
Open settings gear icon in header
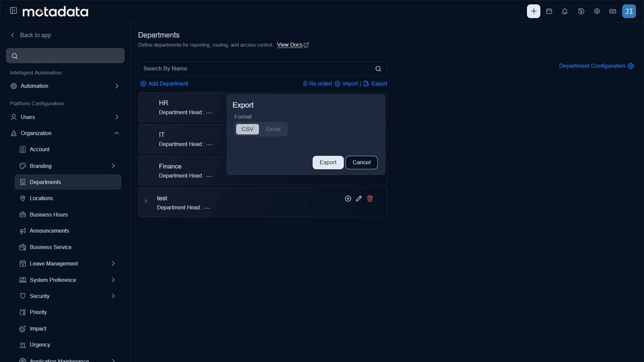597,11
